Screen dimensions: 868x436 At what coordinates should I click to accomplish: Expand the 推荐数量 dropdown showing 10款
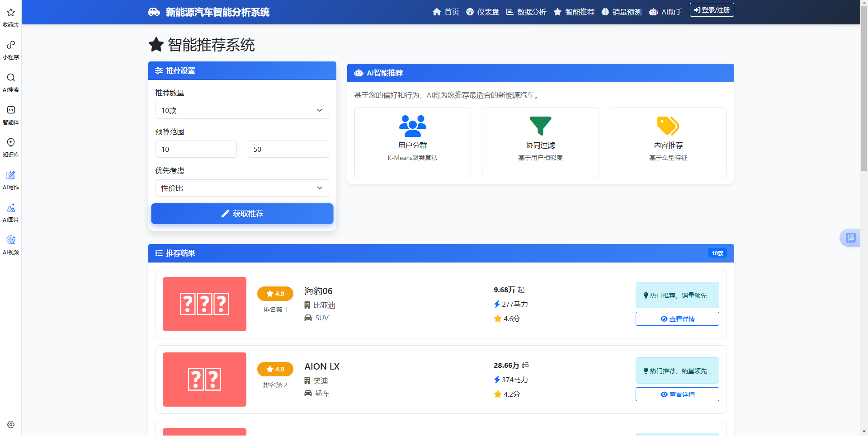[x=242, y=110]
